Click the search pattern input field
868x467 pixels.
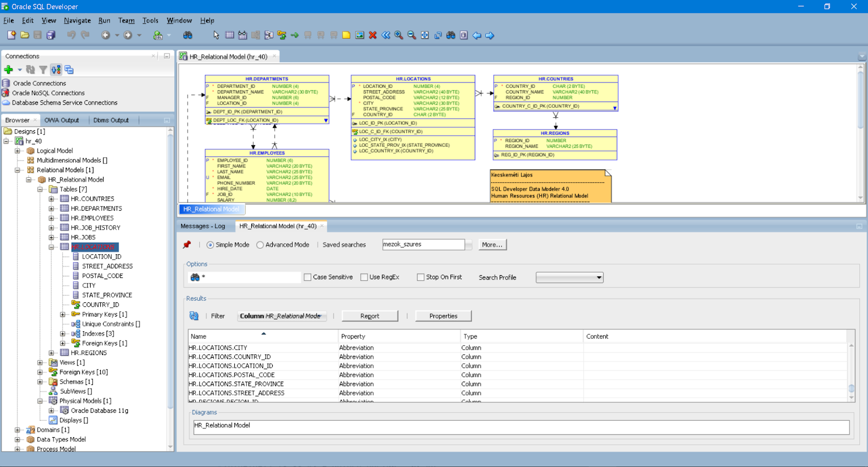tap(250, 277)
